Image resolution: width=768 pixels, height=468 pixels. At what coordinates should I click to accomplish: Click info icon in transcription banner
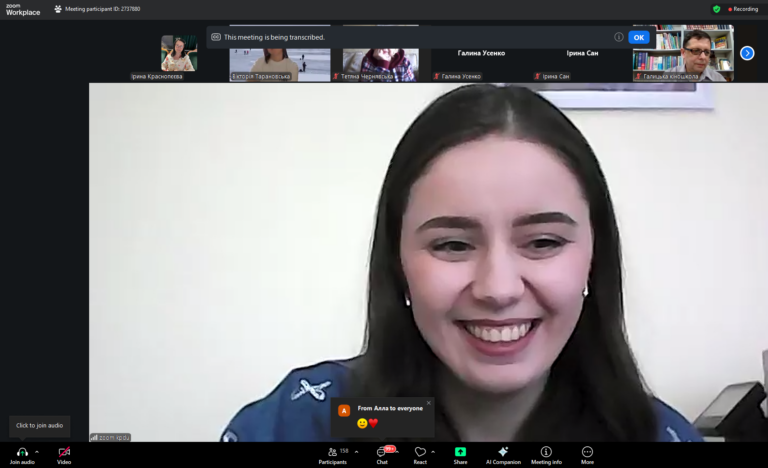(x=619, y=37)
